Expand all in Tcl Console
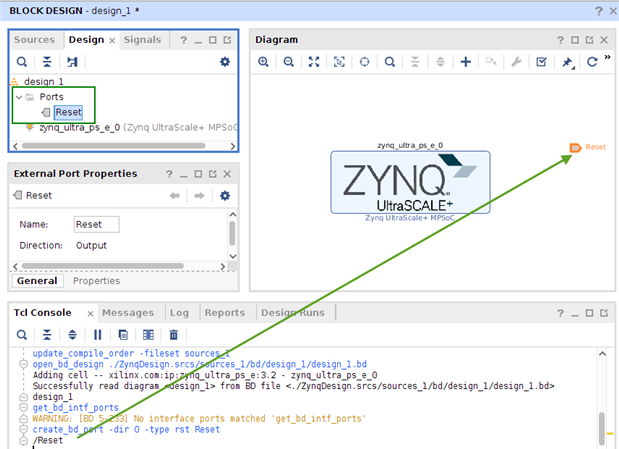The height and width of the screenshot is (449, 619). pyautogui.click(x=72, y=335)
